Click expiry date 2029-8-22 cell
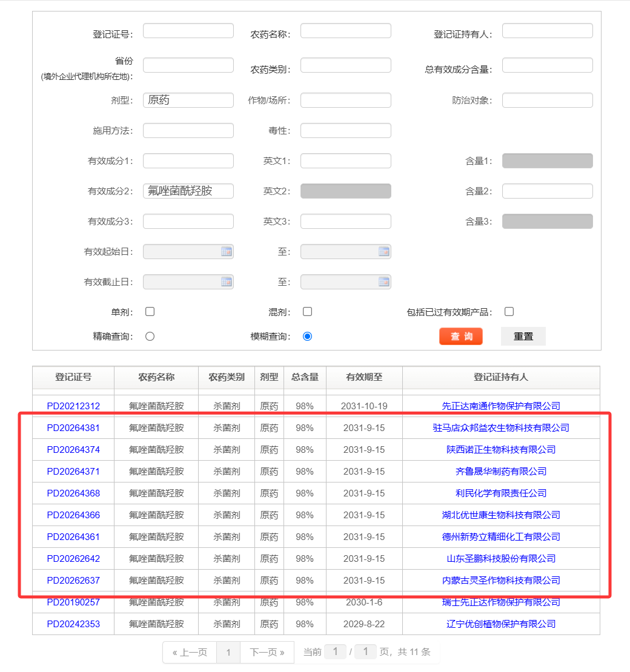630x672 pixels. (x=364, y=624)
